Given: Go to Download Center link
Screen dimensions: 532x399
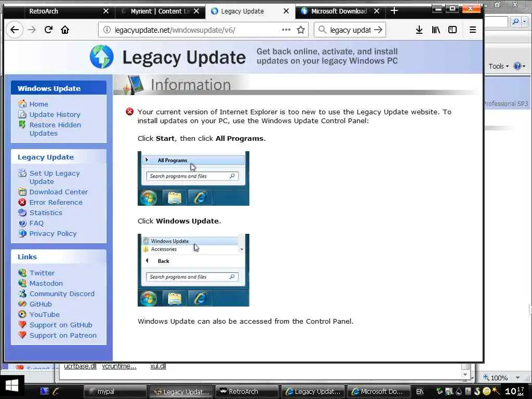Looking at the screenshot, I should pos(58,192).
